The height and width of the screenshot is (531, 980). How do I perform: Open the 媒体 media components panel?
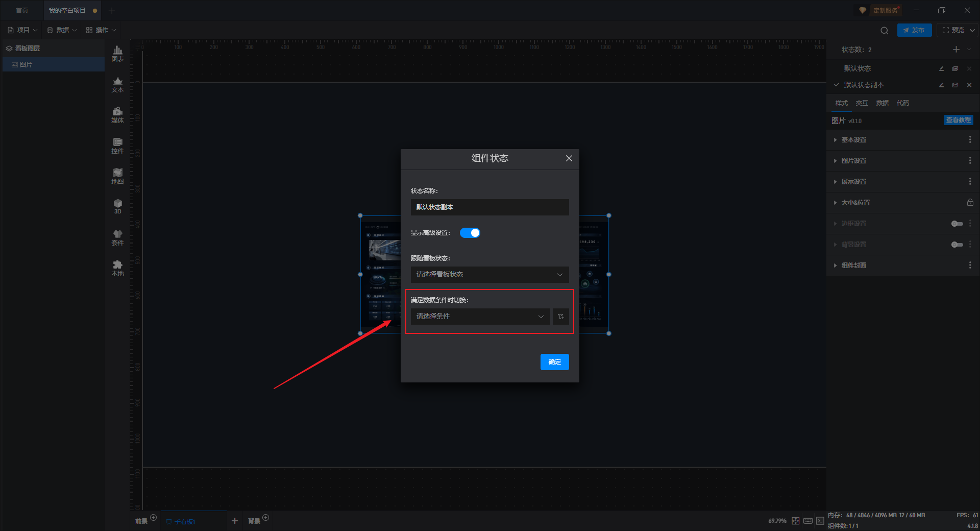117,115
